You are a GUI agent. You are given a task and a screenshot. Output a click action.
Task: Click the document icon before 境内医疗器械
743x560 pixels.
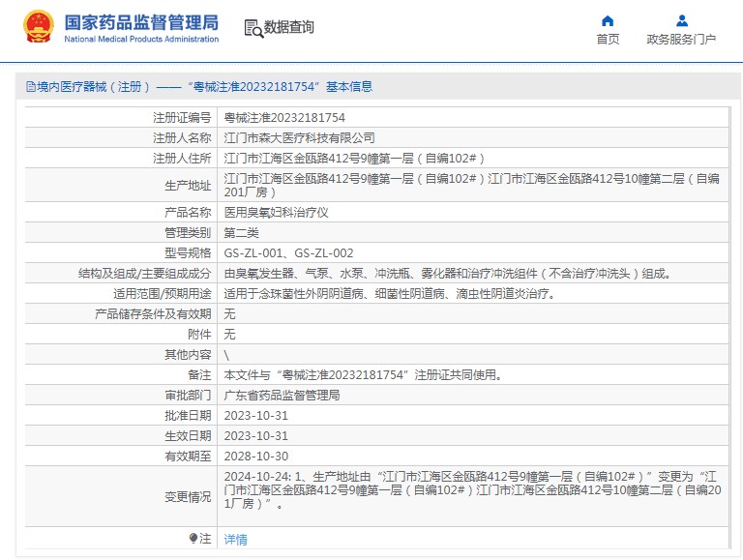click(x=30, y=87)
